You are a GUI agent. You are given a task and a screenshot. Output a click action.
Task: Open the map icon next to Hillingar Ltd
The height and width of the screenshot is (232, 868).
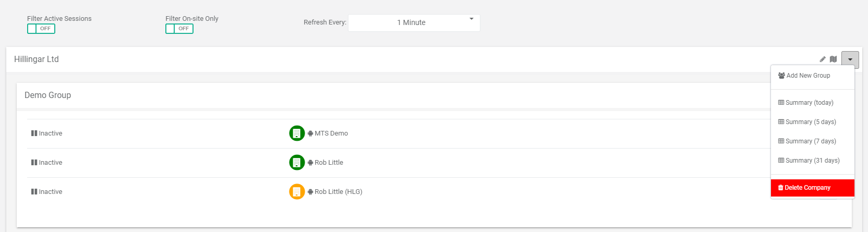834,59
